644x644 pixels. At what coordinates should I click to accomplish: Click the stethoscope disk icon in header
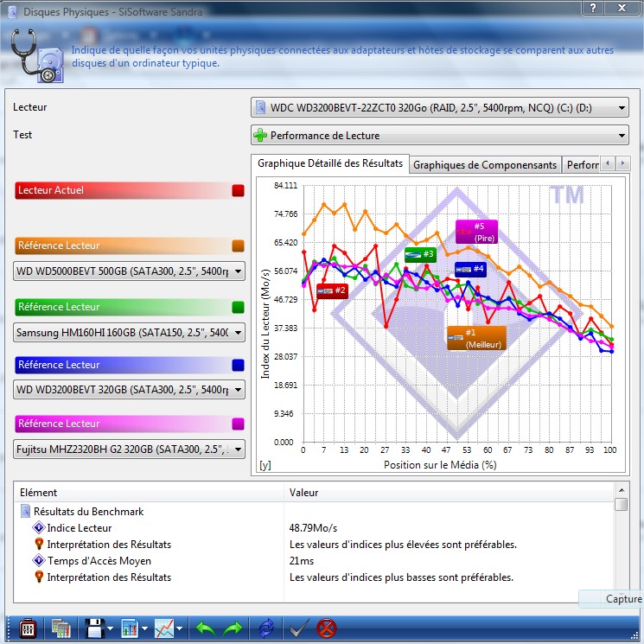(37, 55)
